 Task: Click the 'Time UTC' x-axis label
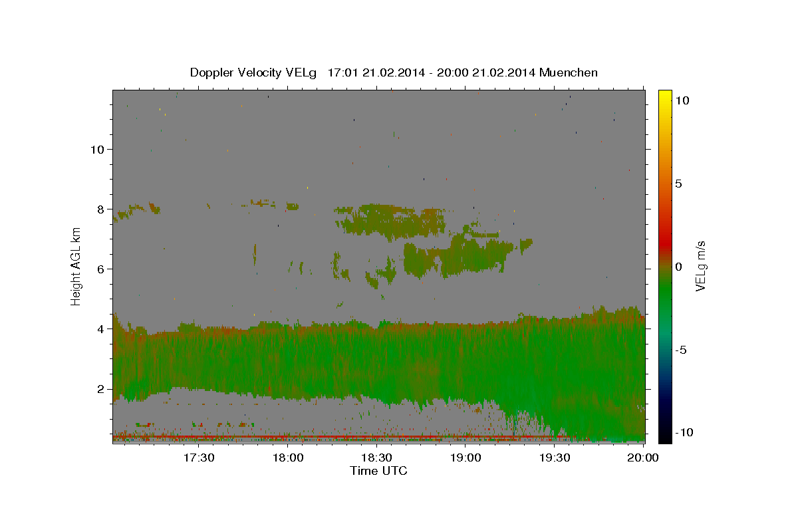click(x=378, y=471)
